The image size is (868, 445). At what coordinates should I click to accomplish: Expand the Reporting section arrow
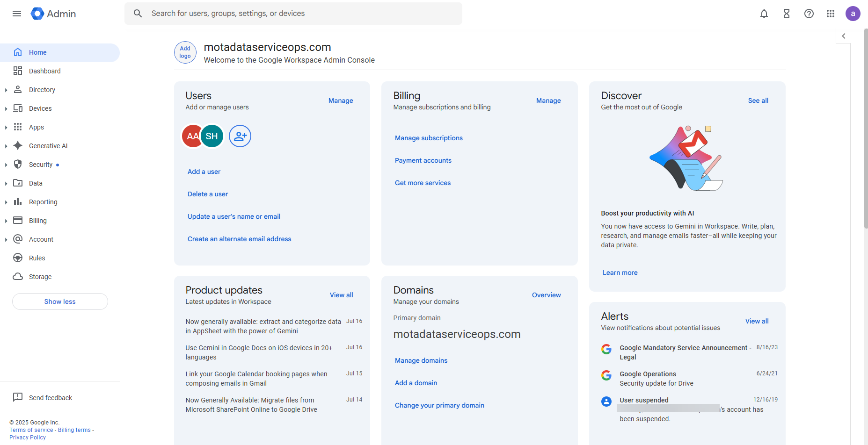coord(6,202)
